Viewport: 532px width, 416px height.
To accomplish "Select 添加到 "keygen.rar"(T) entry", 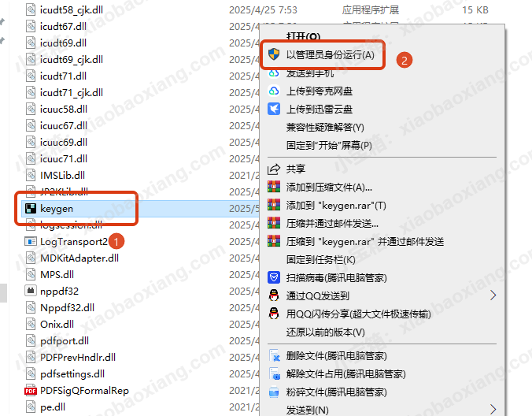I will pyautogui.click(x=336, y=206).
